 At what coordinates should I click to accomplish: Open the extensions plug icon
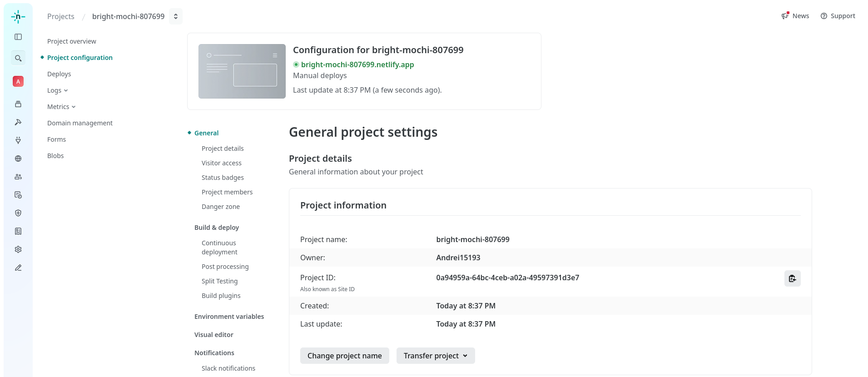tap(18, 140)
